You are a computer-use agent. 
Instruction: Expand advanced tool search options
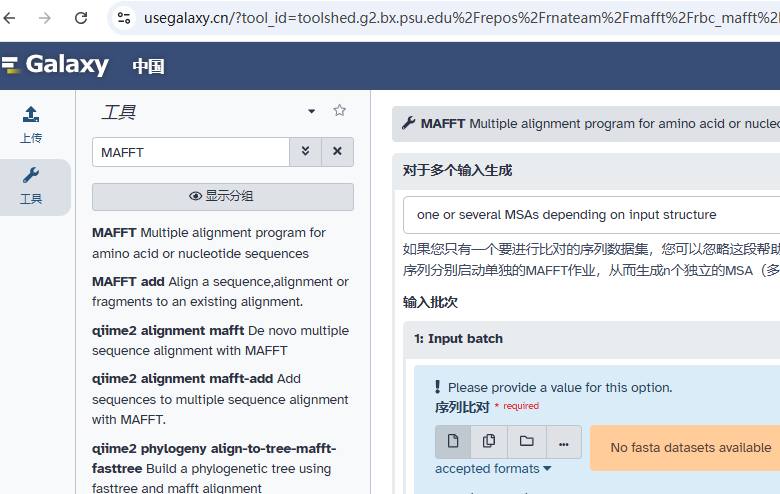(305, 152)
